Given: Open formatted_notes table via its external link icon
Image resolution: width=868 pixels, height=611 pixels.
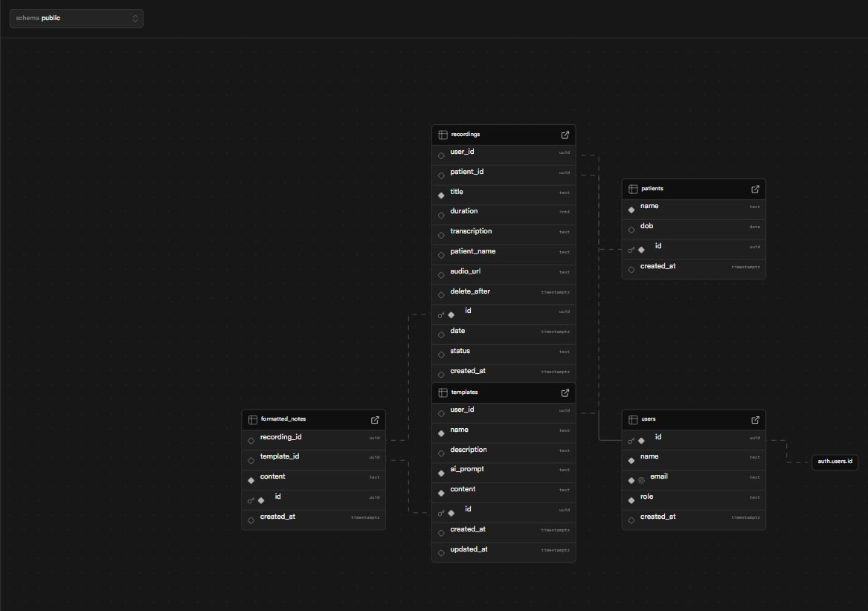Looking at the screenshot, I should coord(375,419).
